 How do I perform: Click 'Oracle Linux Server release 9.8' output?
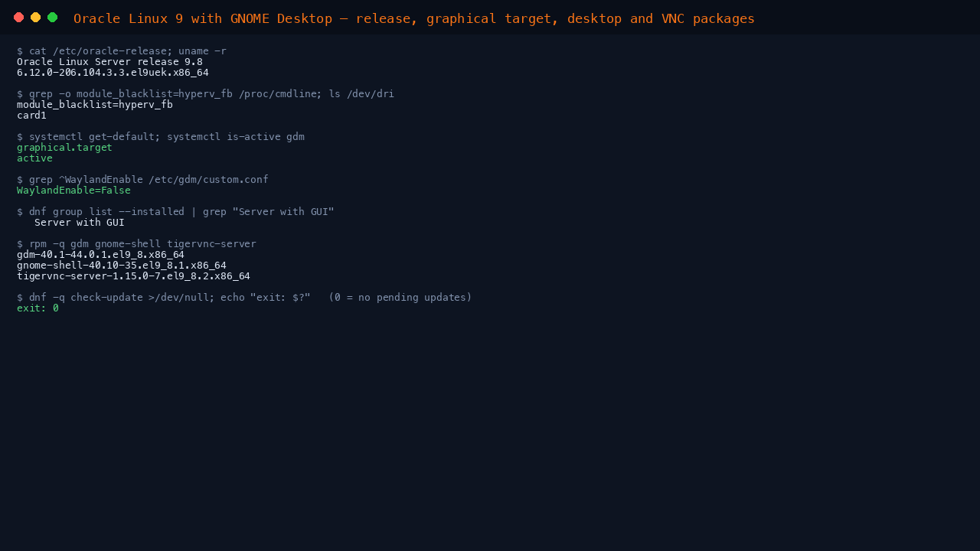pyautogui.click(x=109, y=62)
